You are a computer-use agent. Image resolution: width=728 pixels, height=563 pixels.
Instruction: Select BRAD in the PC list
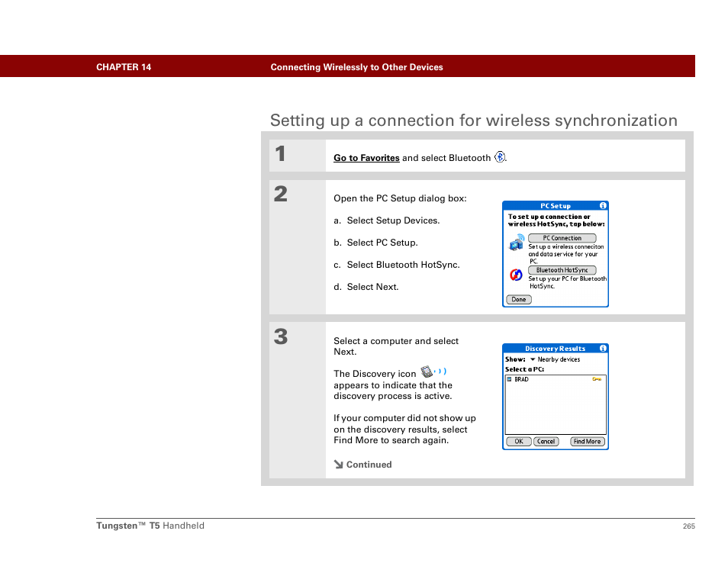[x=556, y=379]
